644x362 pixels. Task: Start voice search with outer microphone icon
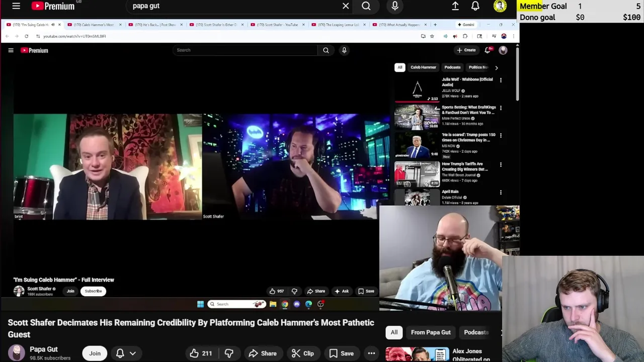click(395, 6)
